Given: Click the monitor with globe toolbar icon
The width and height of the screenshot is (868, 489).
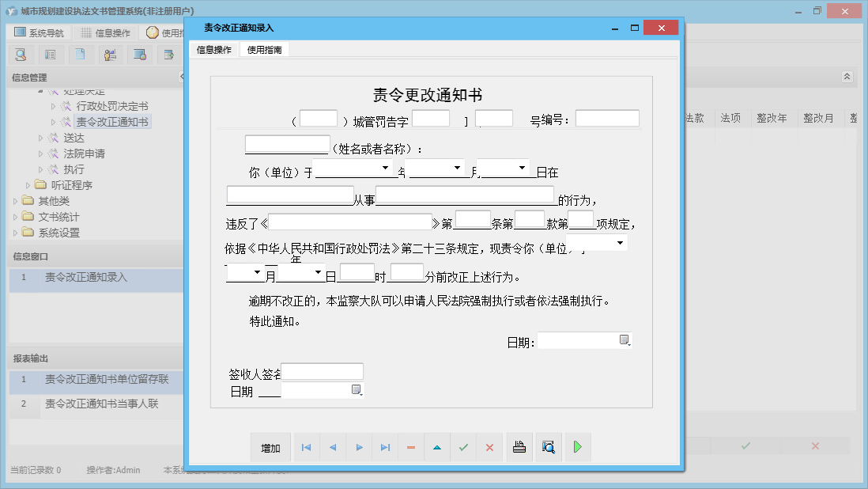Looking at the screenshot, I should [140, 54].
